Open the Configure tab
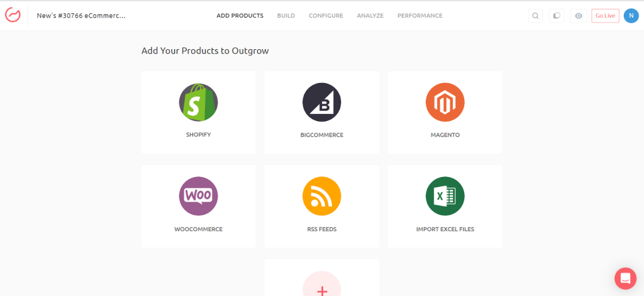644x296 pixels. tap(326, 16)
